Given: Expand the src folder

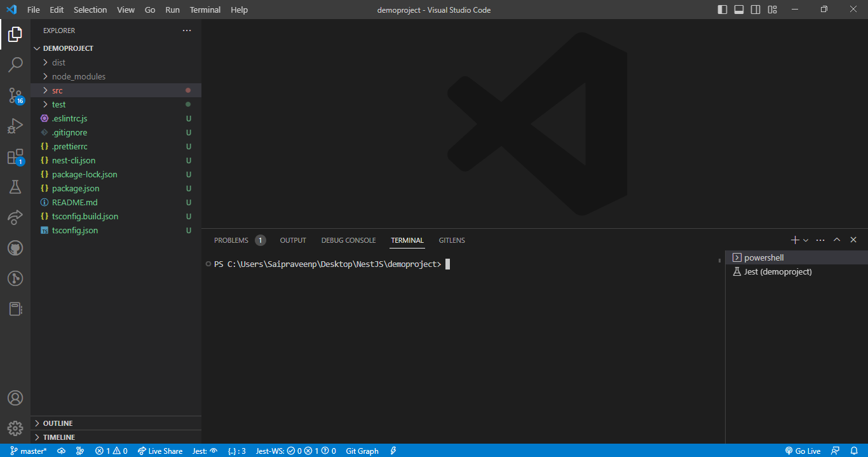Looking at the screenshot, I should [57, 90].
